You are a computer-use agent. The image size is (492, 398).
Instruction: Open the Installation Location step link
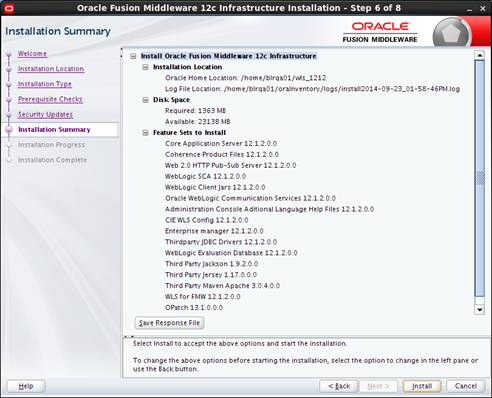(51, 69)
